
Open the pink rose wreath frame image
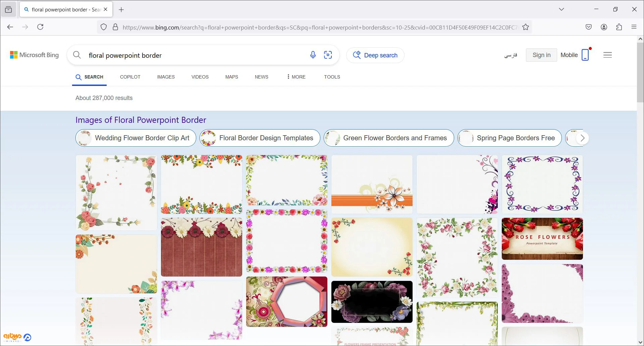[457, 257]
